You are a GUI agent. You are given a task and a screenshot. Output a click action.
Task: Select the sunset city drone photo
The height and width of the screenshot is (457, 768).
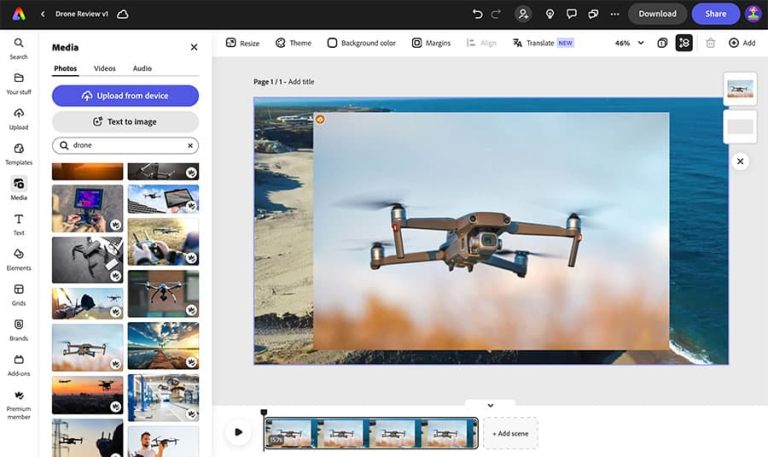[x=88, y=395]
